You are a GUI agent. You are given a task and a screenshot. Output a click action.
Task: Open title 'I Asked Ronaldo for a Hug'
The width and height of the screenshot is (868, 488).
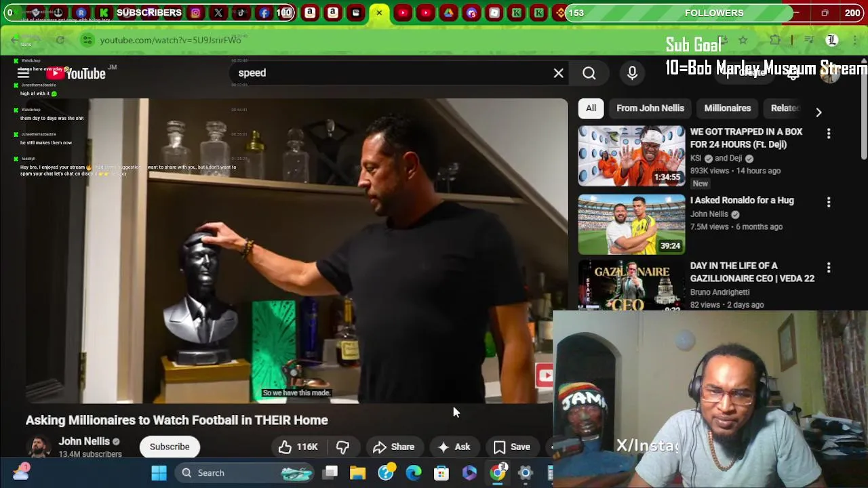pyautogui.click(x=742, y=201)
